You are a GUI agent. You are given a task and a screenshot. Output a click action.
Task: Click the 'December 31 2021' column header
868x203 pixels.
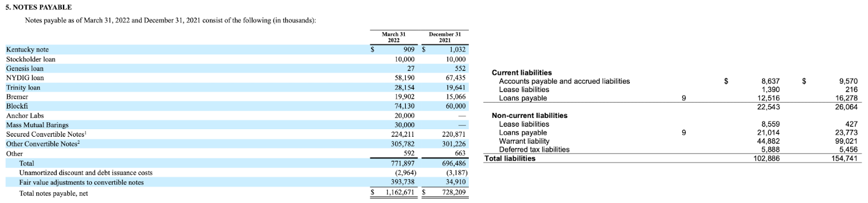click(x=445, y=37)
